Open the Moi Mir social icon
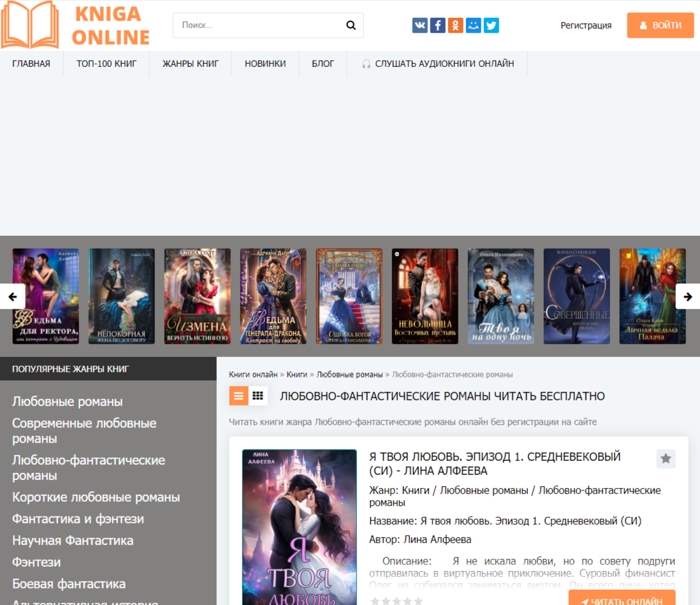 (473, 26)
